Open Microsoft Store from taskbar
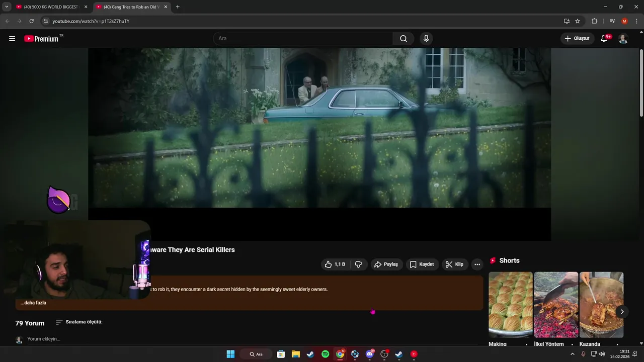 click(x=281, y=354)
